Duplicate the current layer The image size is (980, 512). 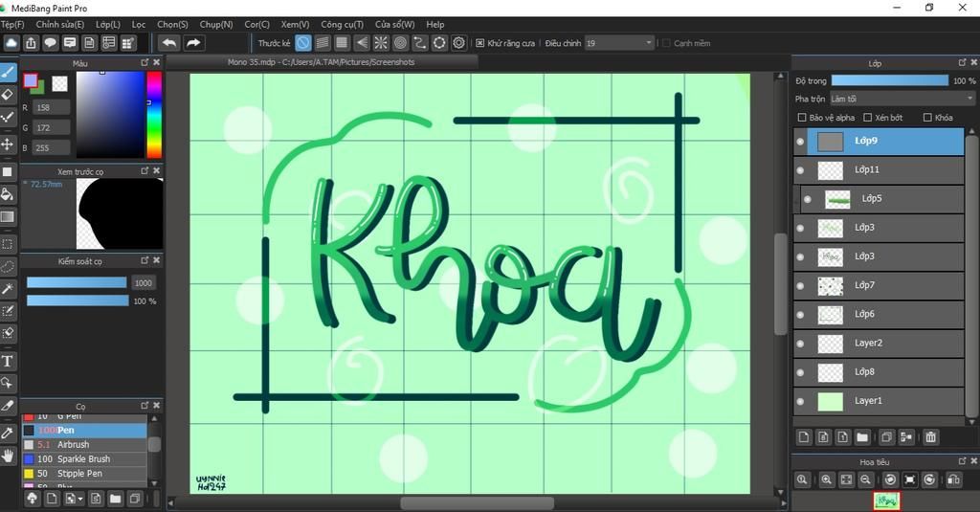[886, 437]
